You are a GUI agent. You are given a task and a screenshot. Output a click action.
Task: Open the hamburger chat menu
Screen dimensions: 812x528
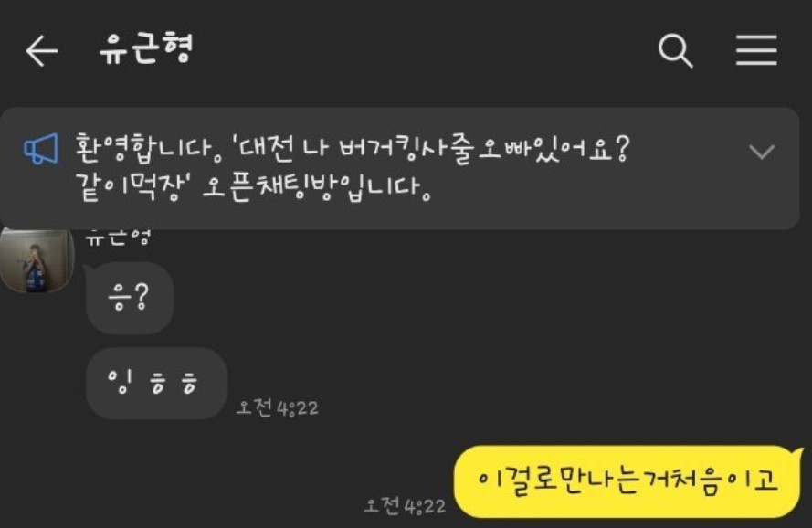pos(756,50)
